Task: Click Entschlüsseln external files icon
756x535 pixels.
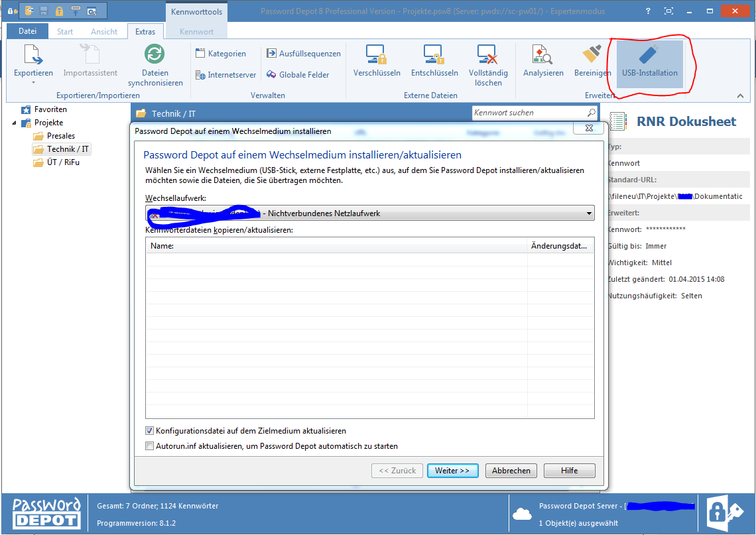Action: [434, 54]
